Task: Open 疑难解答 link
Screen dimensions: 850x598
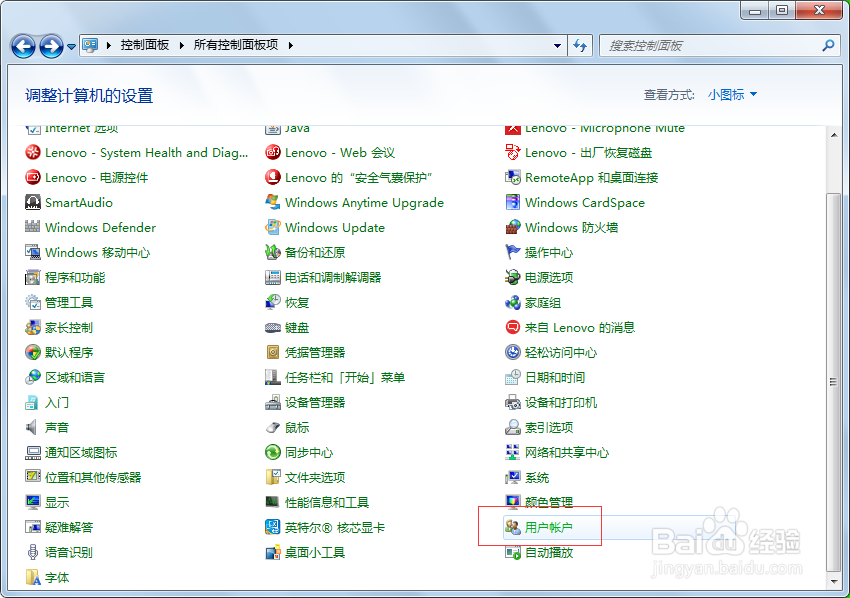Action: (69, 528)
